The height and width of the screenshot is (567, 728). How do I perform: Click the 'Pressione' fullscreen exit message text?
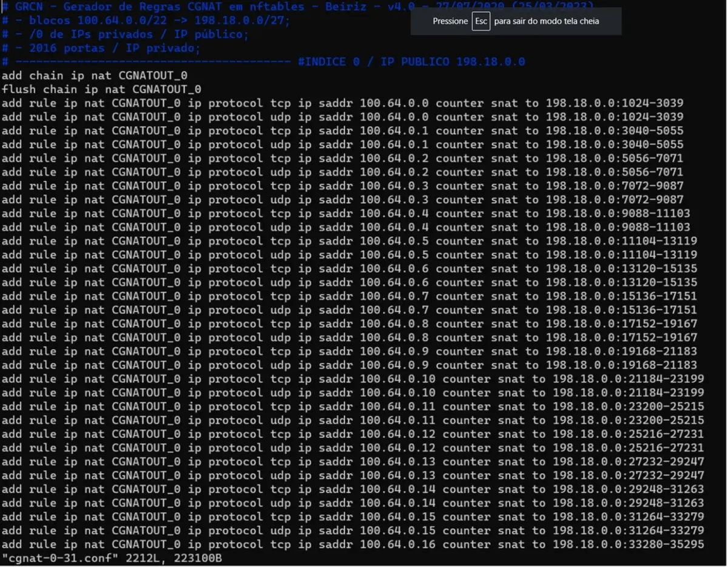[450, 21]
